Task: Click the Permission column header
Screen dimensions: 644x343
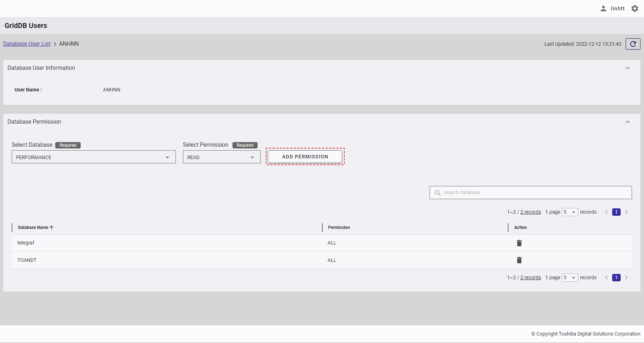Action: click(339, 227)
